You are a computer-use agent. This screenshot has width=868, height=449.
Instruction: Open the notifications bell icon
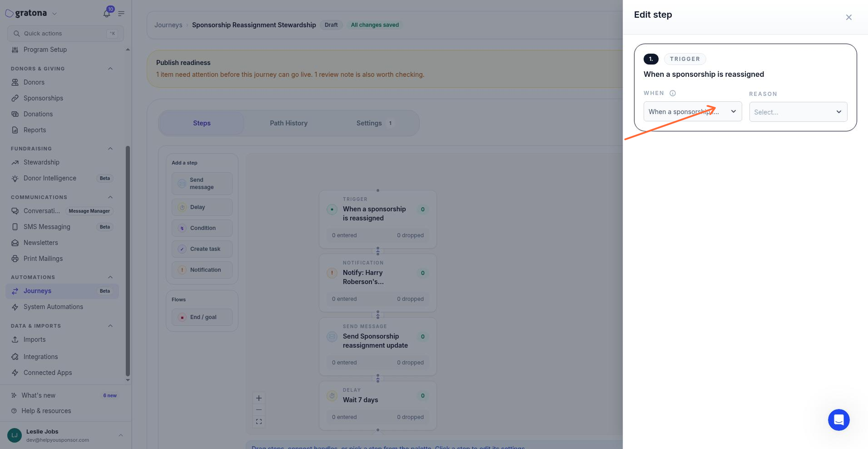(107, 14)
